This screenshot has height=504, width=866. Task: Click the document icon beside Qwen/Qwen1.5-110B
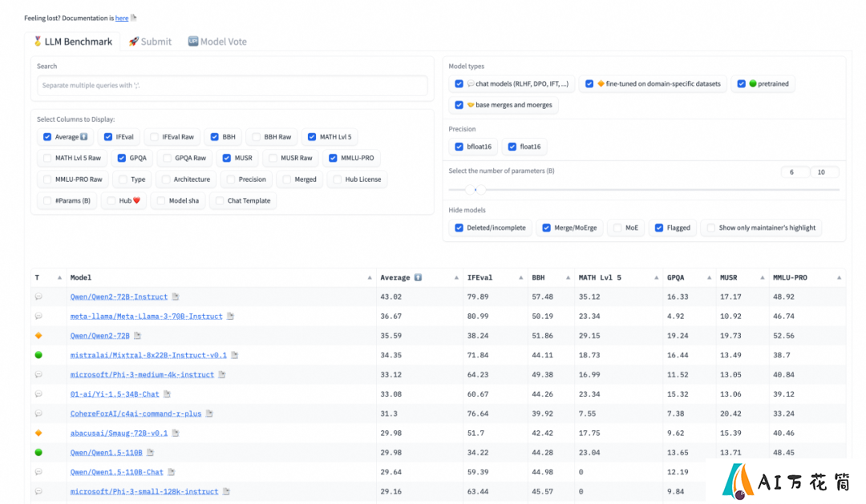coord(150,452)
